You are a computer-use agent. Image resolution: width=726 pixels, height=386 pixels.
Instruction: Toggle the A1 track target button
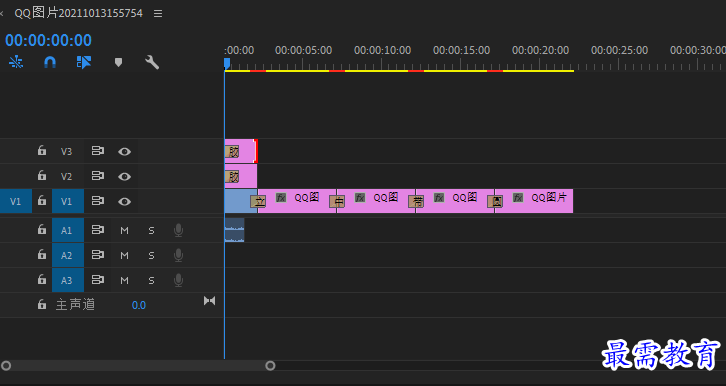(x=68, y=230)
